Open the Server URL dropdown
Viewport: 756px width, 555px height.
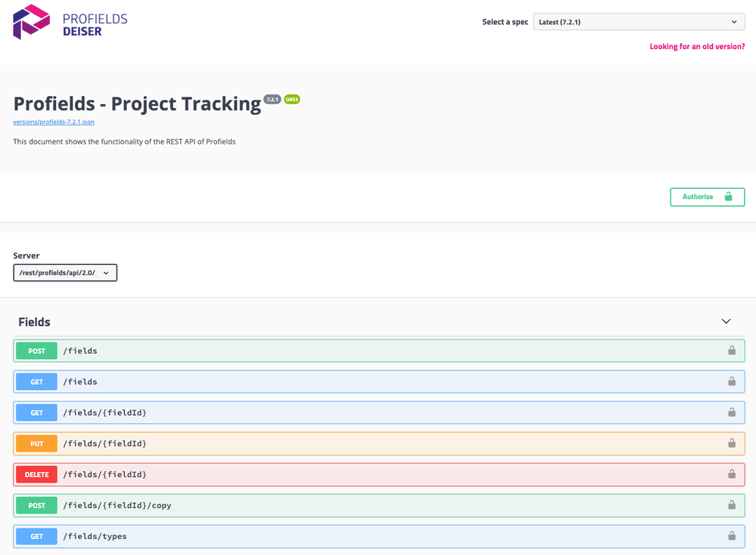tap(65, 273)
